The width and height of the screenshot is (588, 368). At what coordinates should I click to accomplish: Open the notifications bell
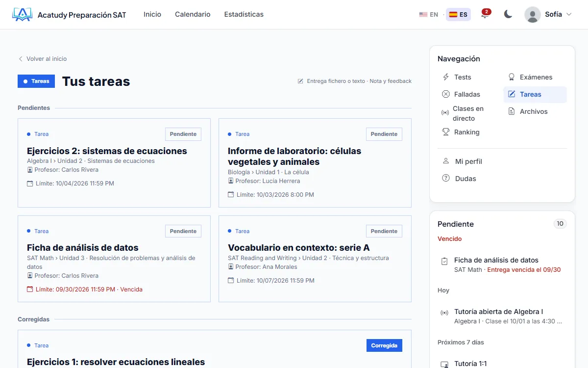485,14
